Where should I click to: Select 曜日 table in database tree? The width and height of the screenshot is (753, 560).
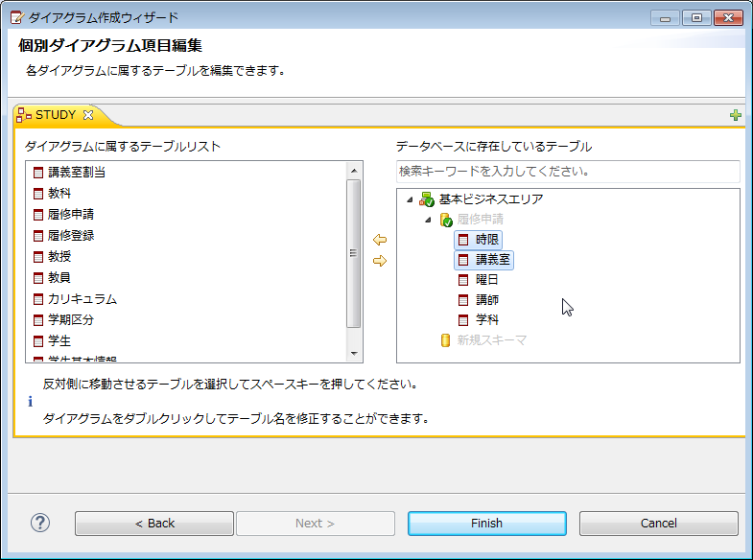click(487, 280)
